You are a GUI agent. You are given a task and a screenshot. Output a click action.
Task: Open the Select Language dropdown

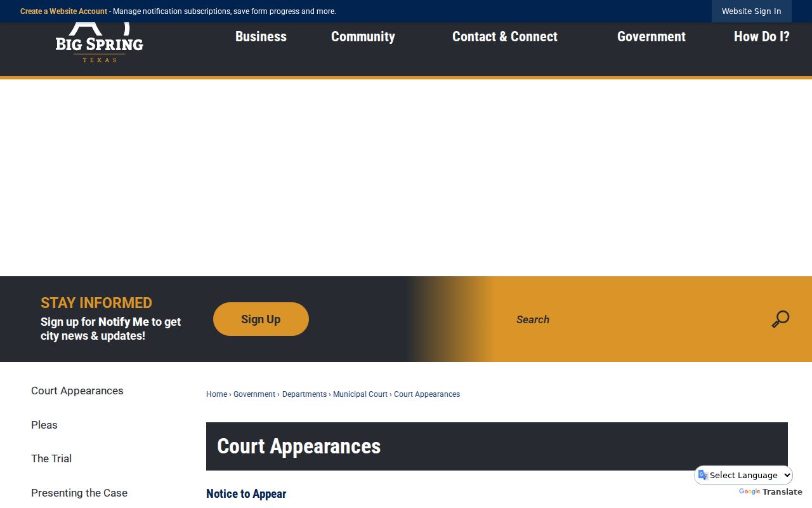pos(743,475)
